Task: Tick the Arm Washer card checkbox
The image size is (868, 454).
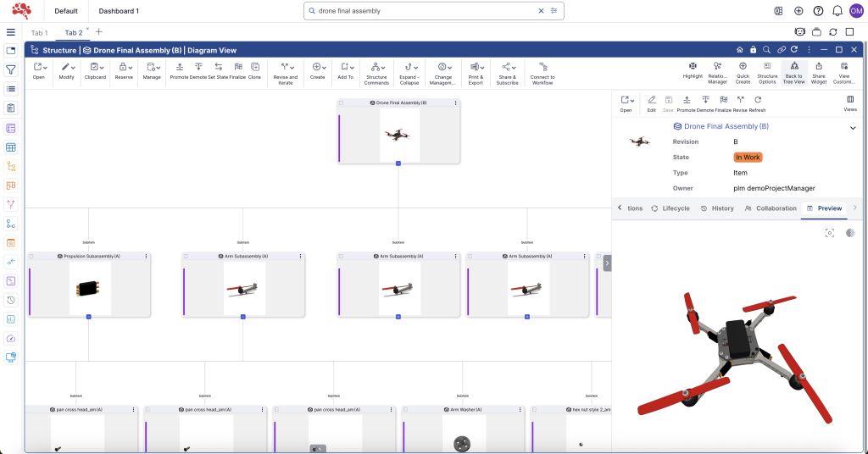Action: point(405,409)
